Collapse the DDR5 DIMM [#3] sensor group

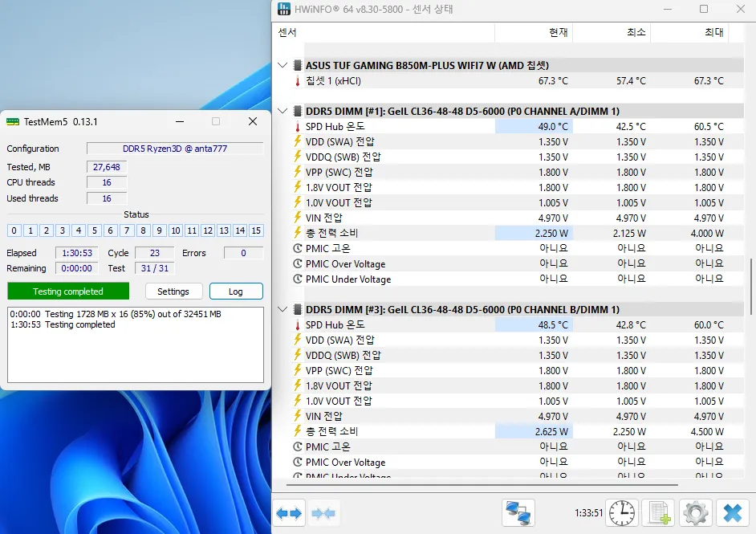[282, 309]
